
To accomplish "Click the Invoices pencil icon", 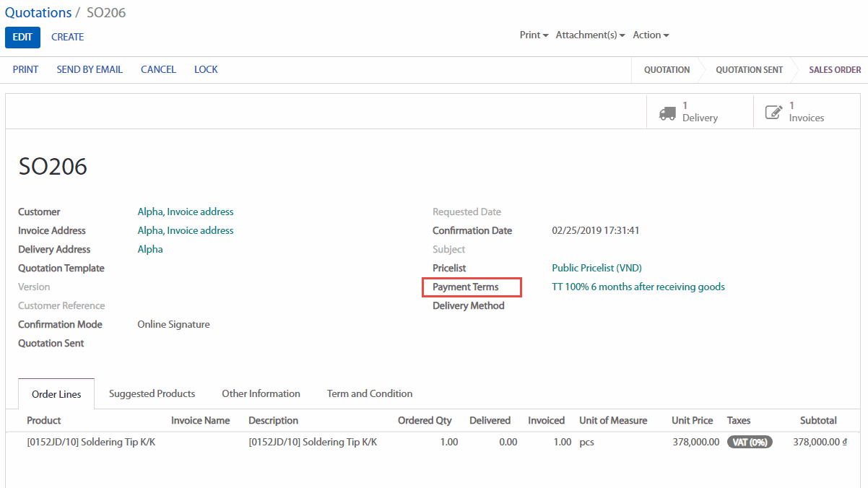I will 773,113.
